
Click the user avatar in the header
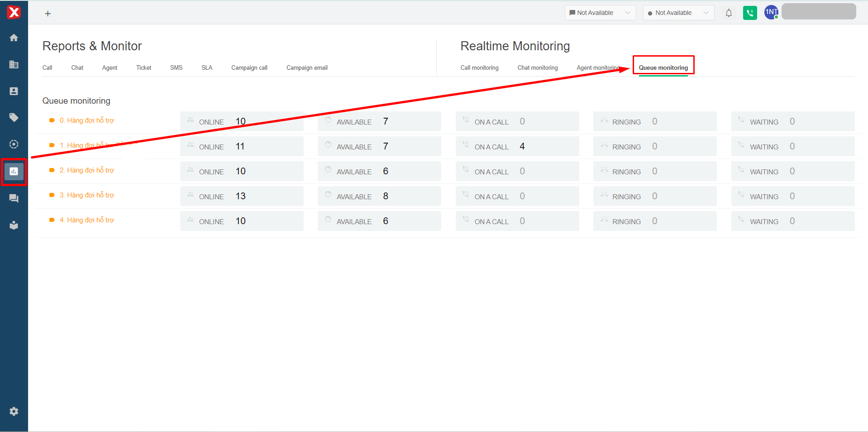pyautogui.click(x=771, y=13)
